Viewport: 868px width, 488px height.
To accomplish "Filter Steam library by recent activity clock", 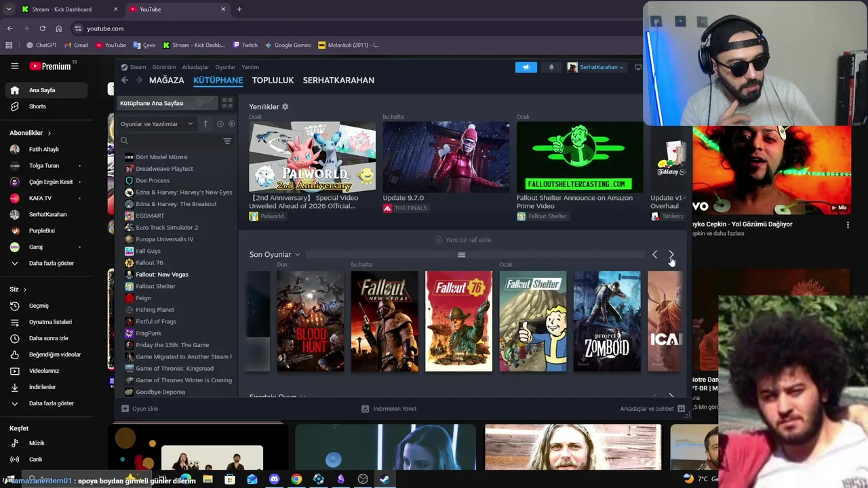I will pos(220,124).
